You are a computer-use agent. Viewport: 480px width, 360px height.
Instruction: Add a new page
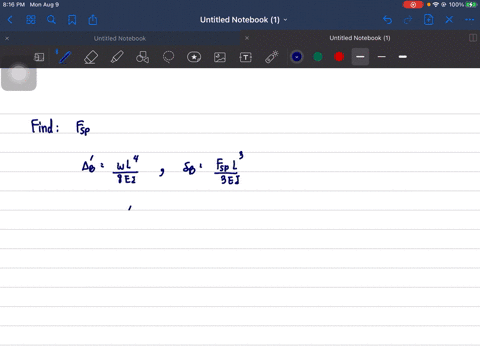tap(429, 20)
